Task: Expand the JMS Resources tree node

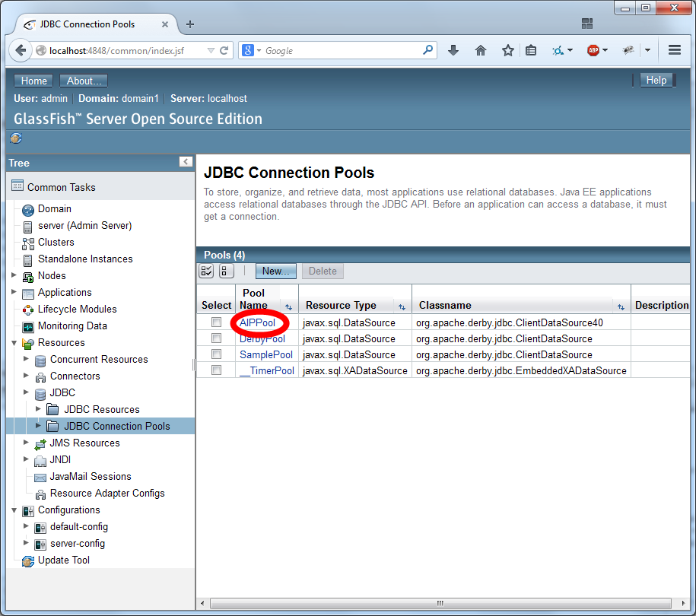Action: point(26,443)
